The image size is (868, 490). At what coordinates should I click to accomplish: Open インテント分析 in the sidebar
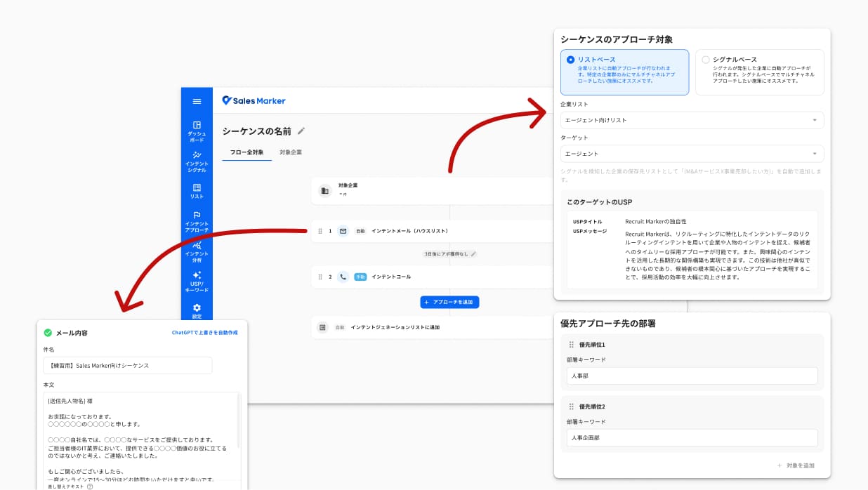coord(197,251)
